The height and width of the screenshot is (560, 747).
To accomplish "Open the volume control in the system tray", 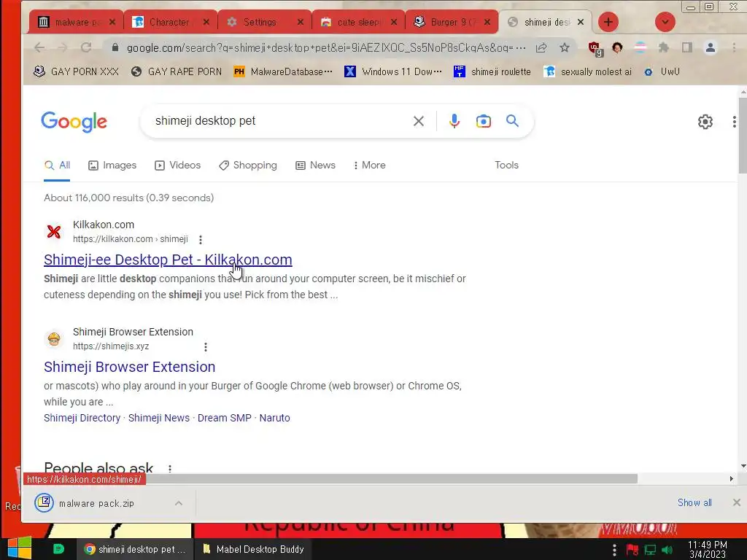I will (667, 550).
